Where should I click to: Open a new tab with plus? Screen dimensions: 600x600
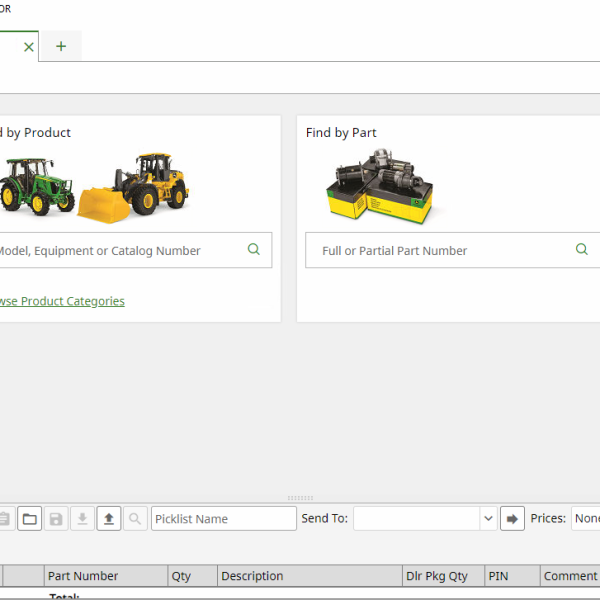point(61,46)
